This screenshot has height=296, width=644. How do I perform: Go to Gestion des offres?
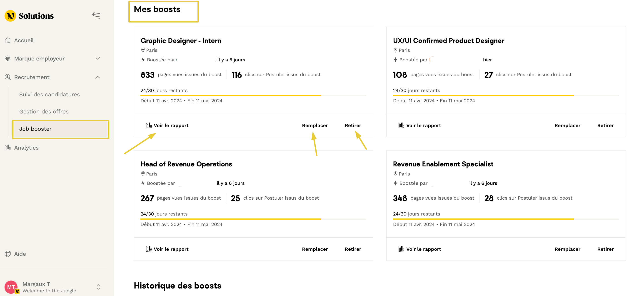(44, 112)
